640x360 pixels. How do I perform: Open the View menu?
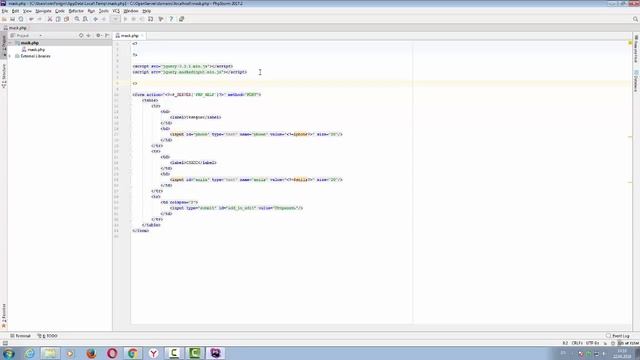27,11
